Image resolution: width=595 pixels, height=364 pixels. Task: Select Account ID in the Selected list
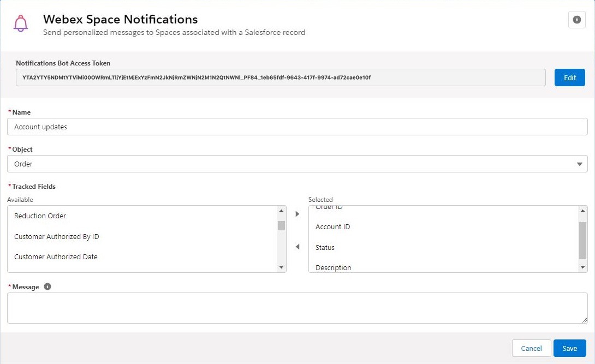tap(333, 226)
